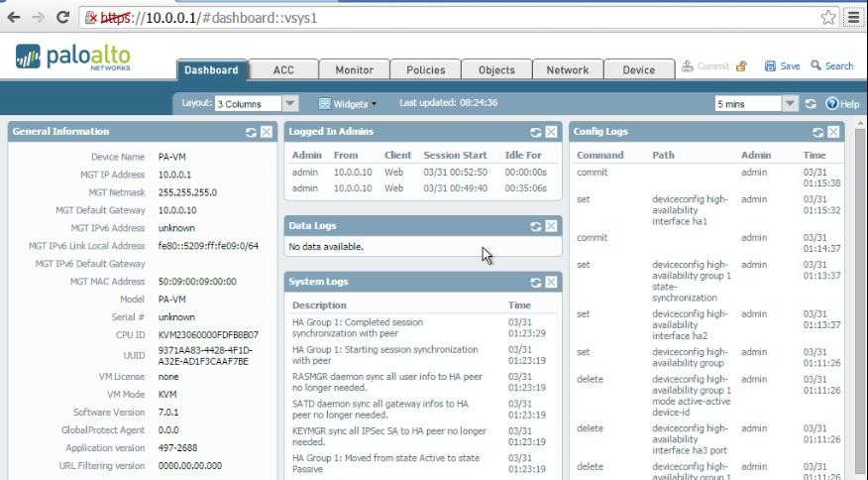The width and height of the screenshot is (868, 480).
Task: Open the Network tab
Action: 568,70
